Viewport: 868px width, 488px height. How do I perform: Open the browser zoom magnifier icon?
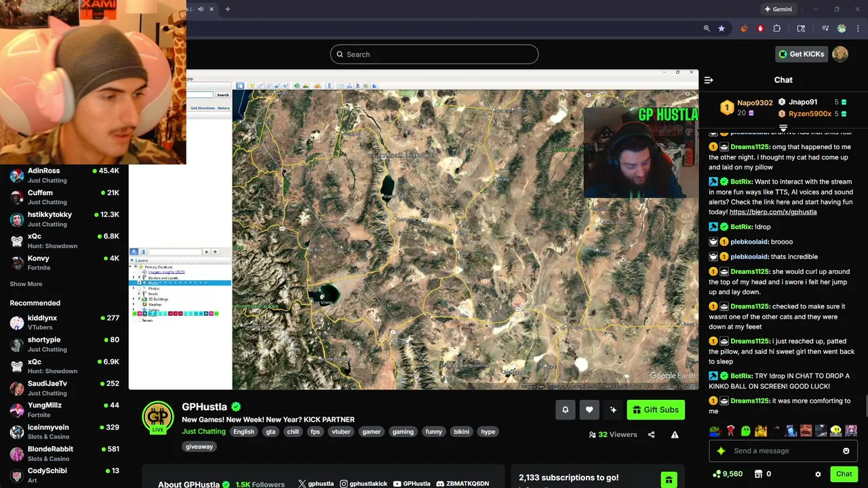pos(707,28)
